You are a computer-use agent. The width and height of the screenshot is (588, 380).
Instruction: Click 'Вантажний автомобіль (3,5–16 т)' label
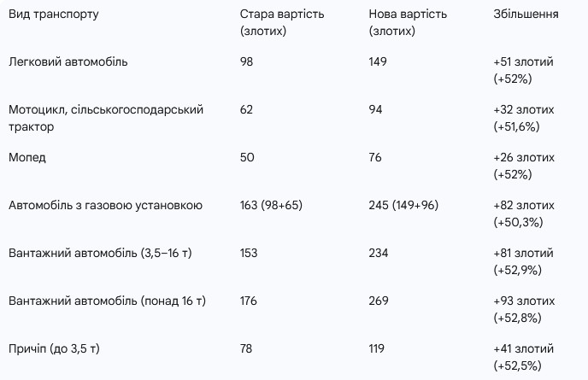click(x=100, y=253)
